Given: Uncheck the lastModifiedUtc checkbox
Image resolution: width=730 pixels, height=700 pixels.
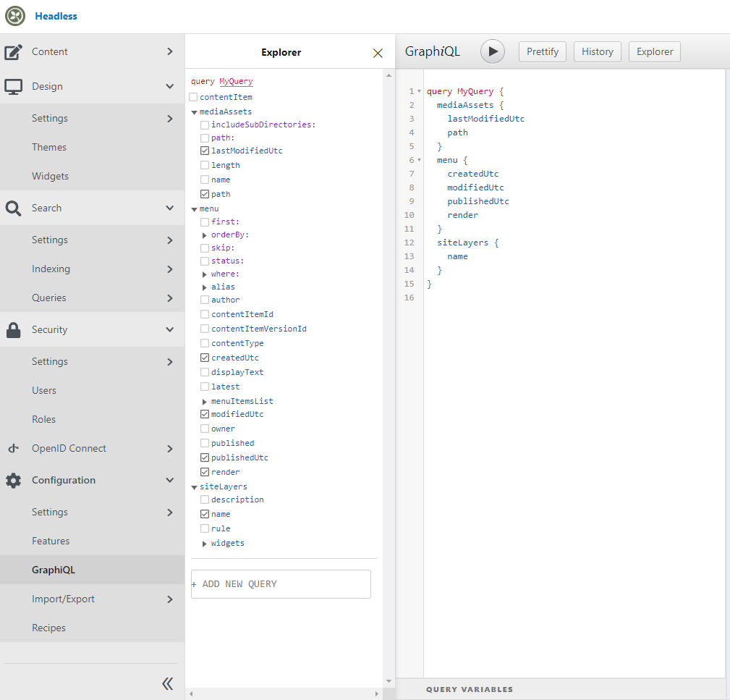Looking at the screenshot, I should (204, 151).
